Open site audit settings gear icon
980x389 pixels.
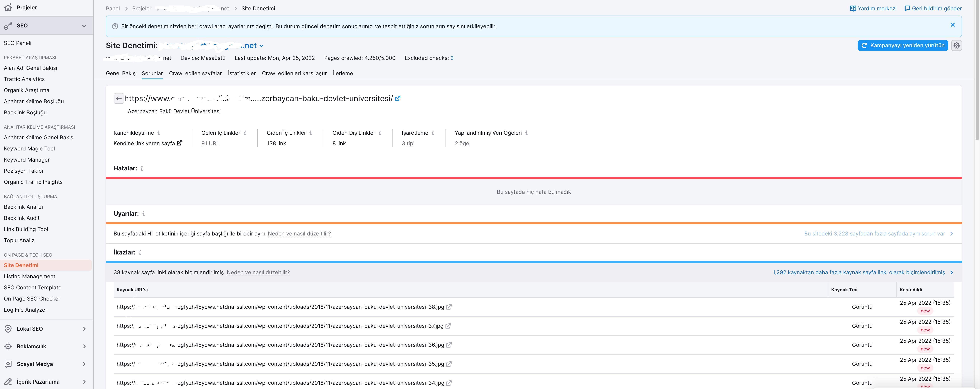[956, 45]
